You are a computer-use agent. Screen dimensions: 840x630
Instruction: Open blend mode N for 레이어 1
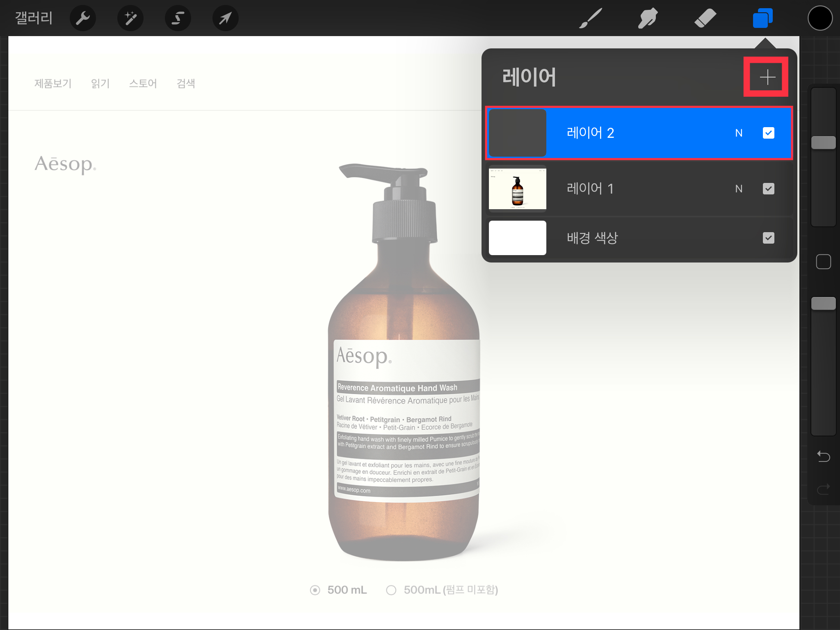click(x=739, y=189)
